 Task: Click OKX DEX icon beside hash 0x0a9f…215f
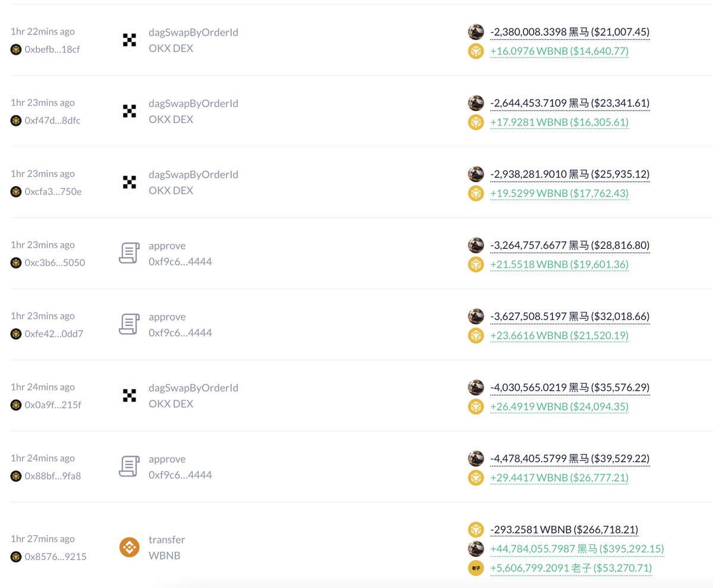(129, 395)
